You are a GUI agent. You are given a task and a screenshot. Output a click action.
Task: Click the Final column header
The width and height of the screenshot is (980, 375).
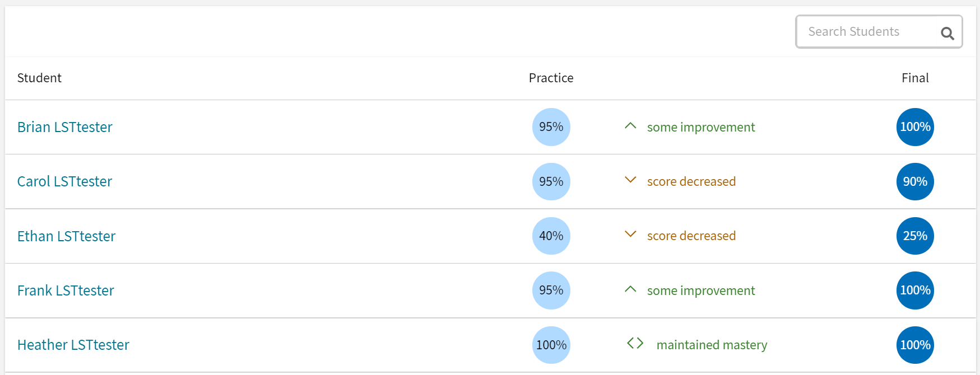915,78
